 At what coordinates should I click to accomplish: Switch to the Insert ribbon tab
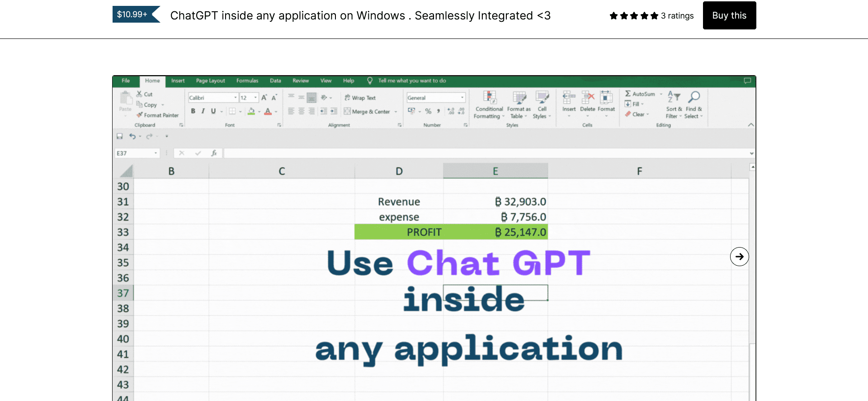(x=178, y=81)
